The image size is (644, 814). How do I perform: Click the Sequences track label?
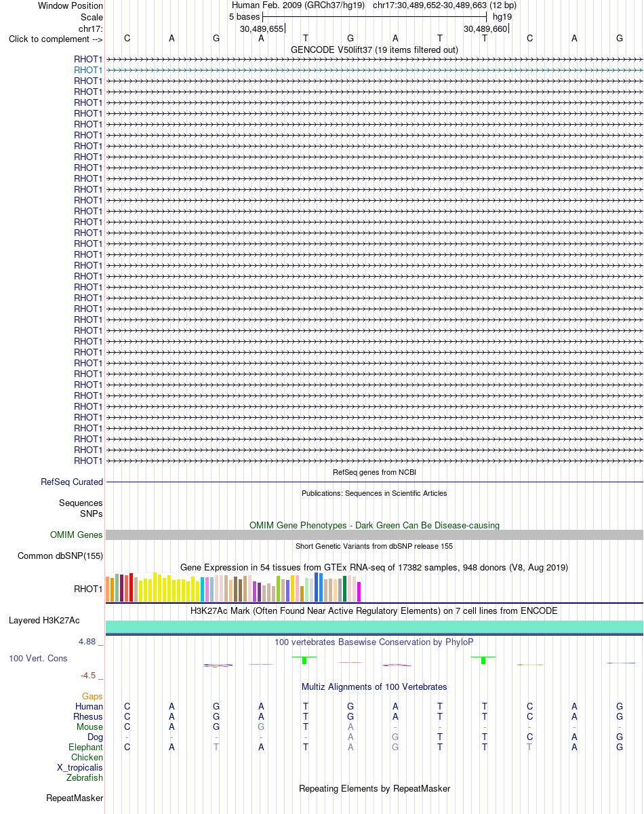coord(81,503)
